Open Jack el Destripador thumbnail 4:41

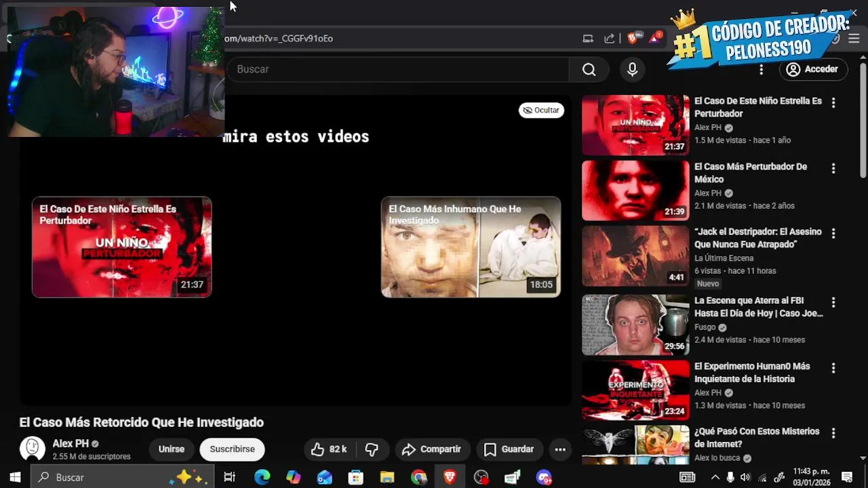(x=635, y=256)
